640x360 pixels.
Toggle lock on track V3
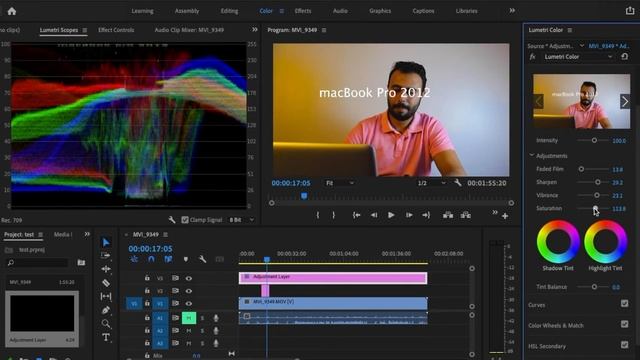[147, 278]
